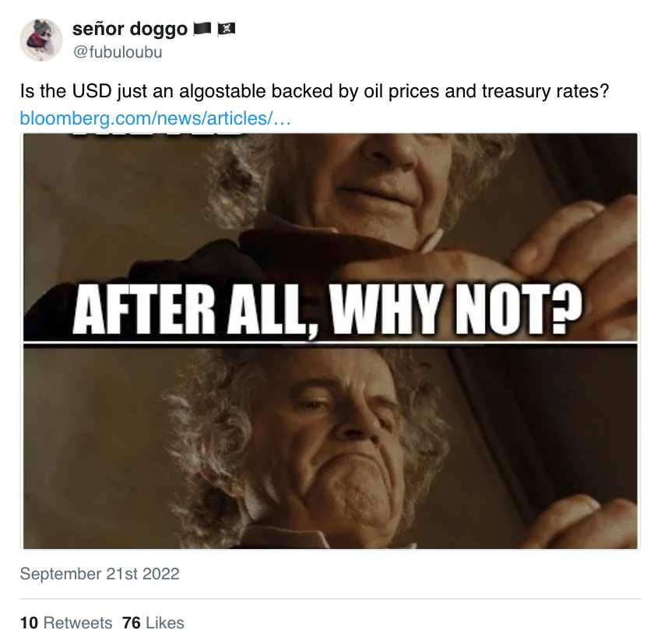Screen dimensions: 661x644
Task: Open the señor doggo display name
Action: (130, 29)
